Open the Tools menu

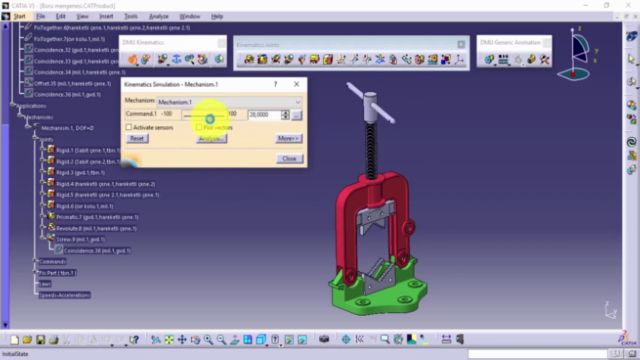click(131, 16)
